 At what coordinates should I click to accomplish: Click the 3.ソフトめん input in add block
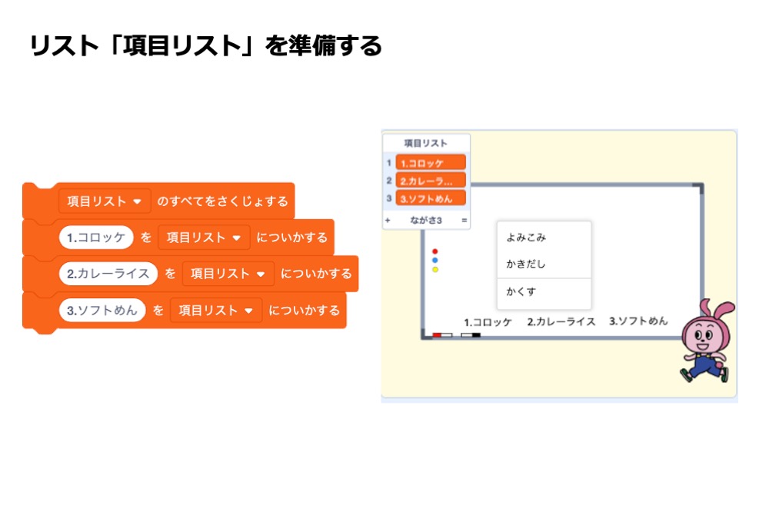click(102, 311)
